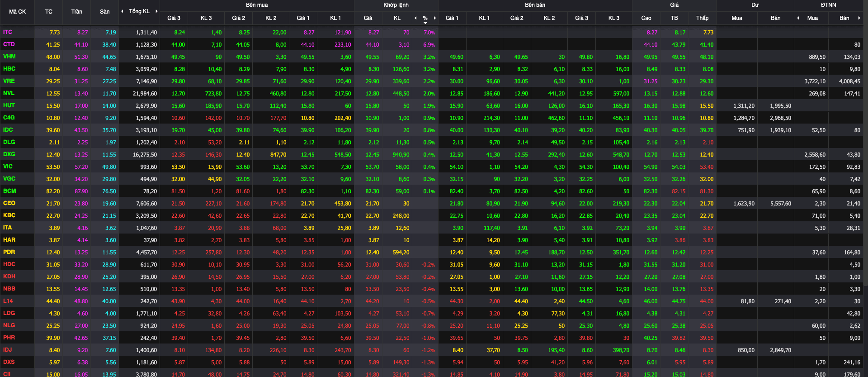Open the KDH stock symbol
This screenshot has height=377, width=868.
point(9,277)
